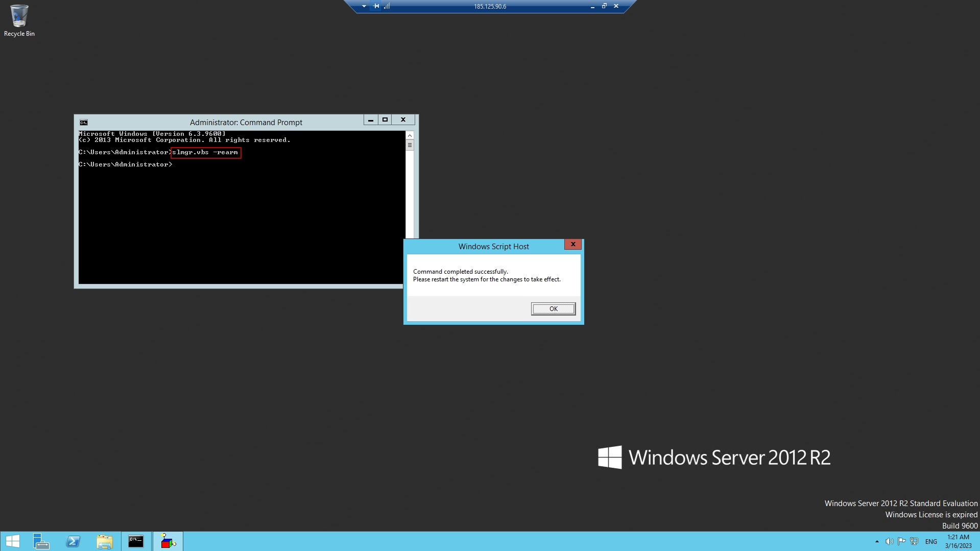Click the Command Prompt title bar text
Image resolution: width=980 pixels, height=551 pixels.
246,123
